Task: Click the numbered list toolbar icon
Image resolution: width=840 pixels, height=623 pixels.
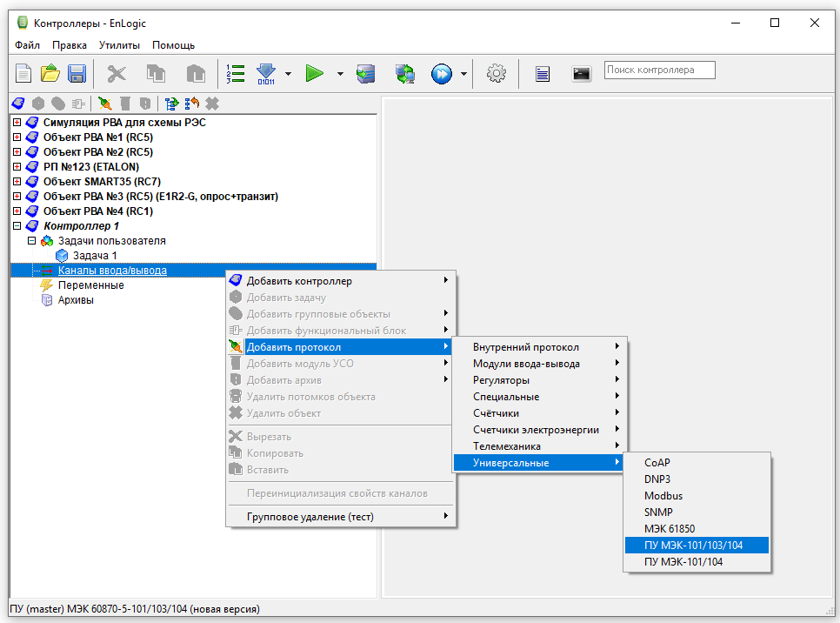Action: click(235, 74)
